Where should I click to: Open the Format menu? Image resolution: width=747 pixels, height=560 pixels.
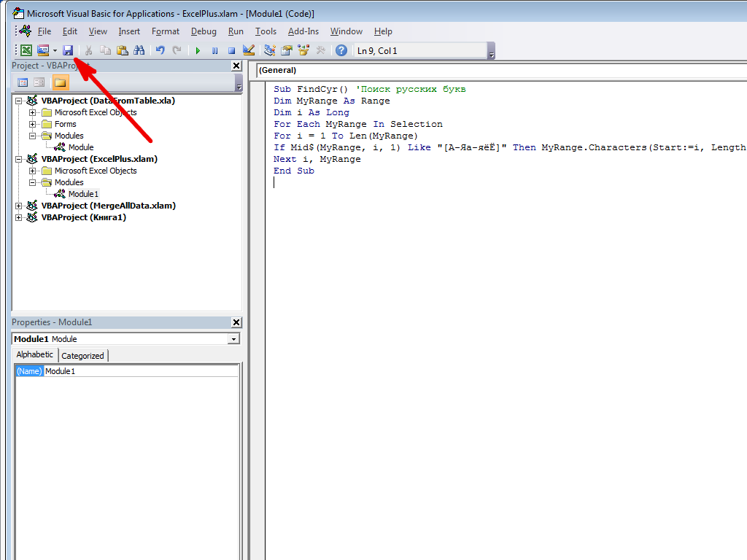point(166,31)
